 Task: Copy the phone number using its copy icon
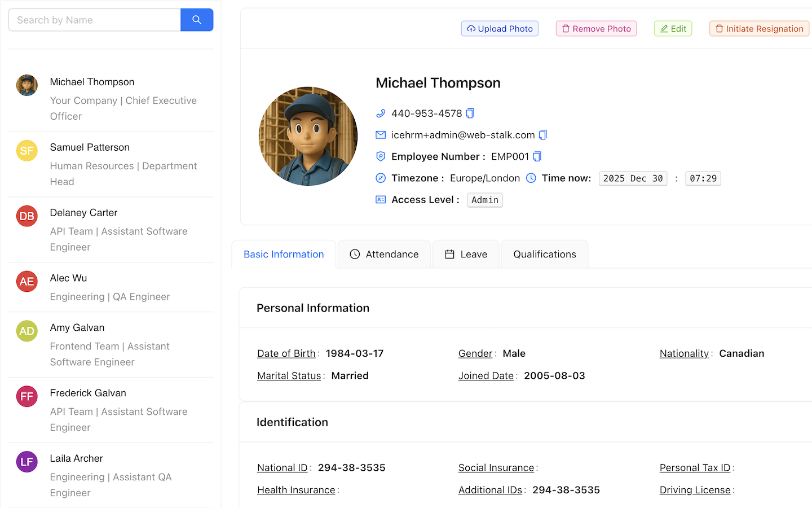470,113
